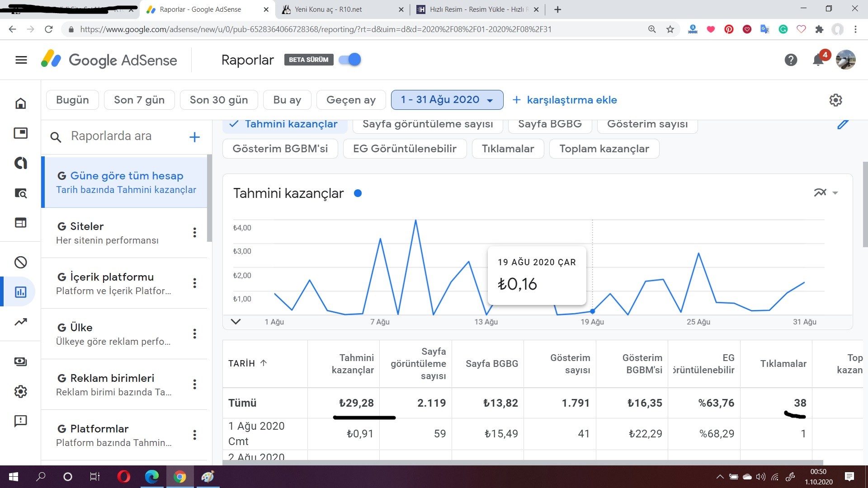This screenshot has height=488, width=868.
Task: Open the notifications bell icon
Action: coord(818,60)
